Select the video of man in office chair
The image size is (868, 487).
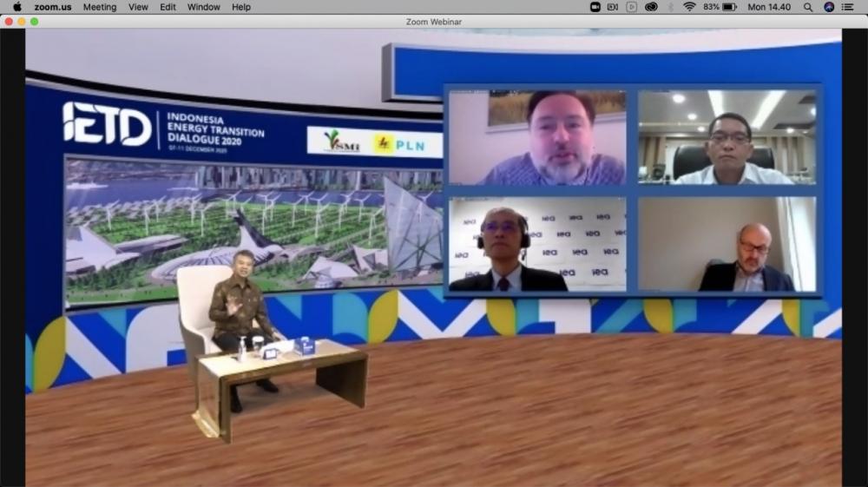click(x=727, y=138)
